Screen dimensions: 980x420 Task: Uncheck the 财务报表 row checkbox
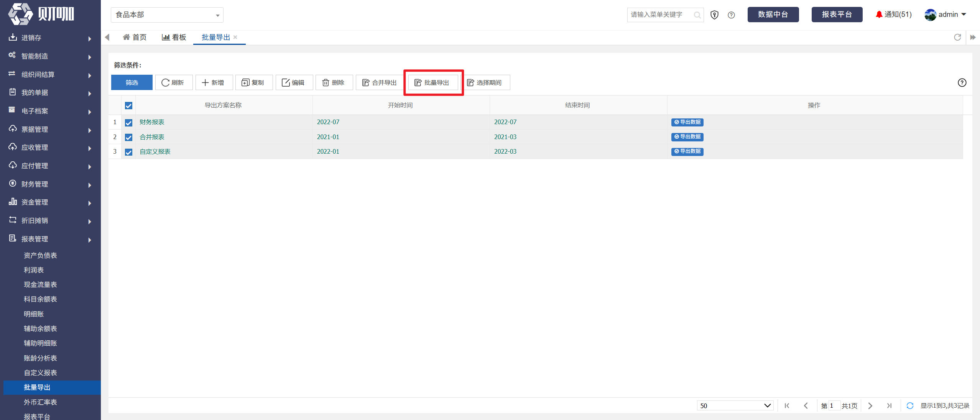[x=128, y=123]
